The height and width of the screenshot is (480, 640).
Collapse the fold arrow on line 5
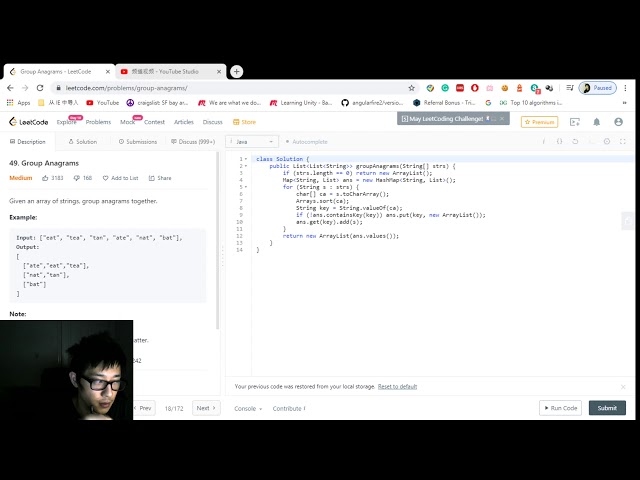246,187
